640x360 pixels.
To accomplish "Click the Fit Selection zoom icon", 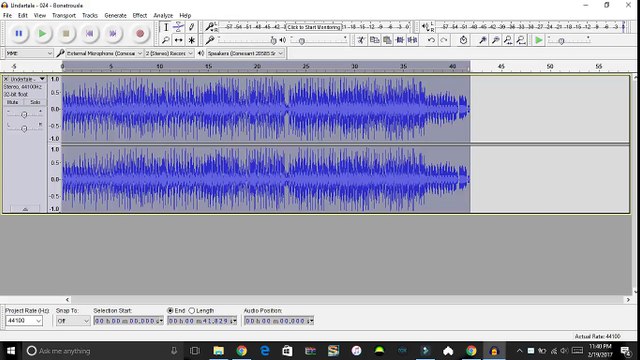I will [508, 40].
